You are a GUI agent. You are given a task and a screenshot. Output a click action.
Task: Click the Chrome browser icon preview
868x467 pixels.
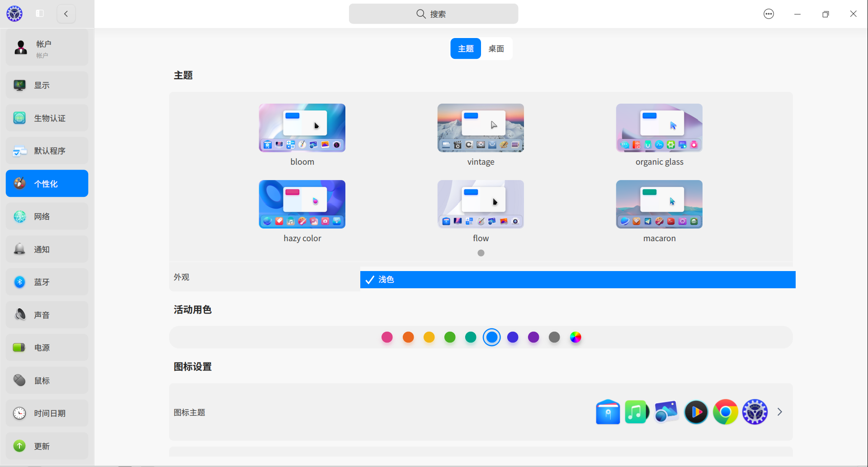[726, 412]
